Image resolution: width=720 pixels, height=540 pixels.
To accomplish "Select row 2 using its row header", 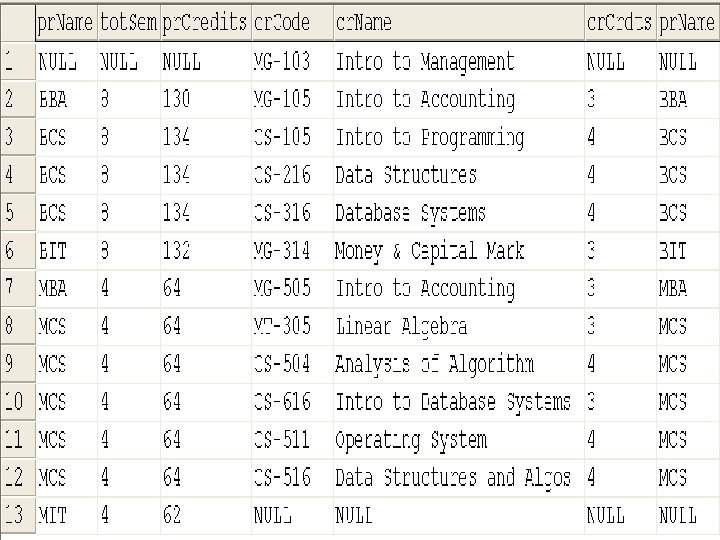I will (18, 99).
